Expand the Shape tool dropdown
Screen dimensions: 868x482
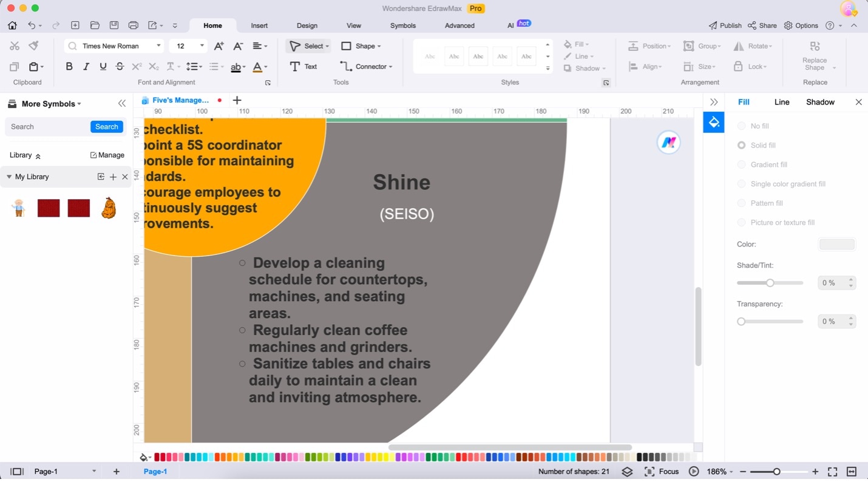(x=379, y=47)
